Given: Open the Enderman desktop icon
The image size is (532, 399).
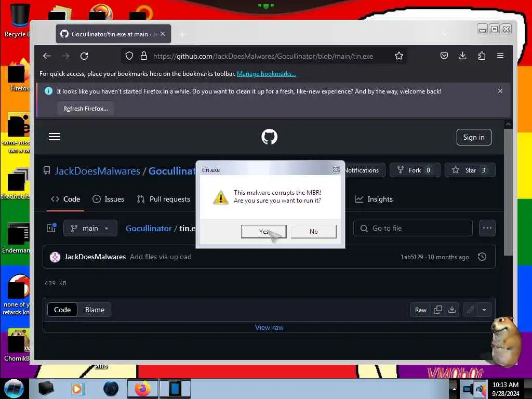Looking at the screenshot, I should tap(16, 238).
